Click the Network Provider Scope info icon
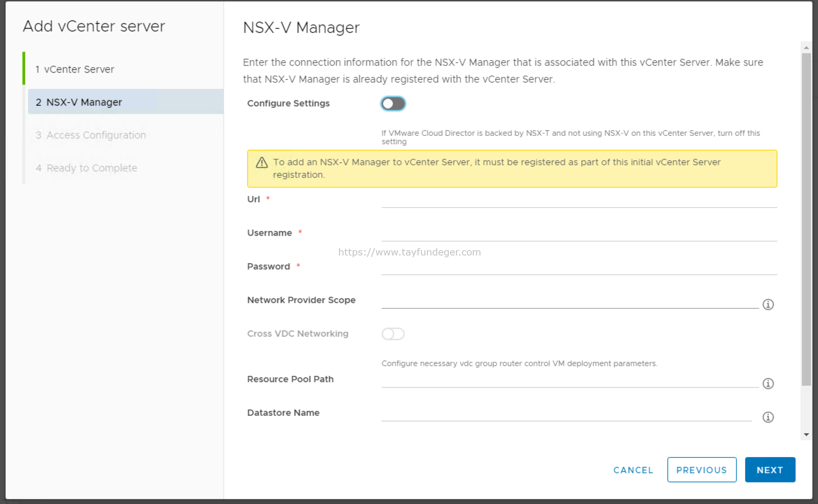Image resolution: width=818 pixels, height=504 pixels. click(x=768, y=304)
